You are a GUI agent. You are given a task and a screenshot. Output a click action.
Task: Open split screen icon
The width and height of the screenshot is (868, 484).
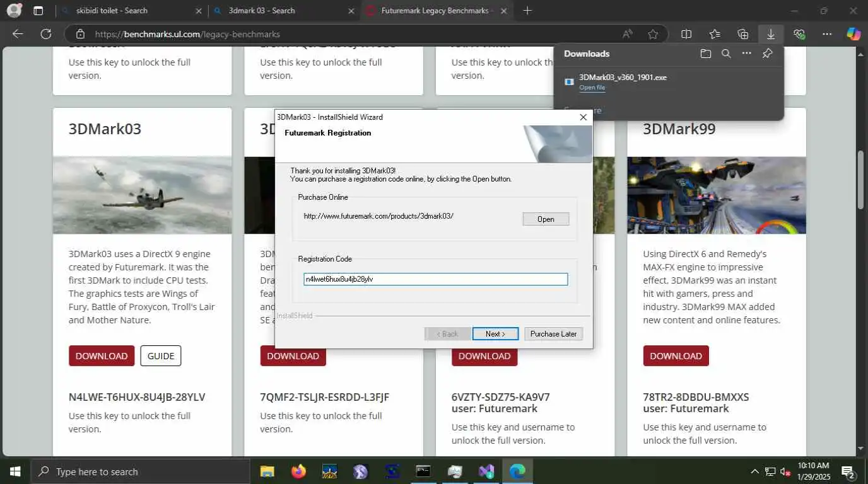686,34
